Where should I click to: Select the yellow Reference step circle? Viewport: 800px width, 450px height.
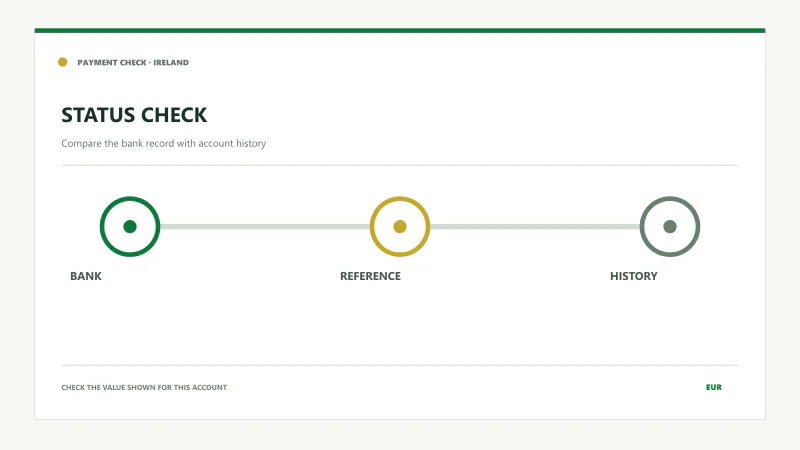[399, 227]
